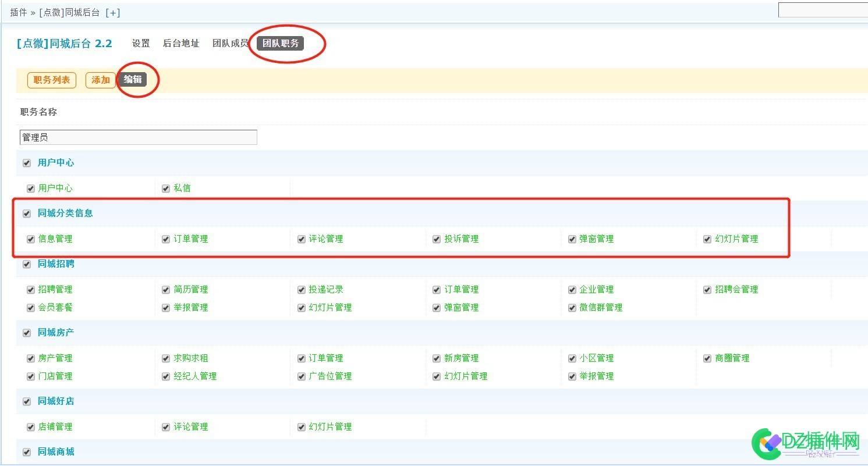Focus the 职务名称 text field containing 管理员

(x=139, y=137)
